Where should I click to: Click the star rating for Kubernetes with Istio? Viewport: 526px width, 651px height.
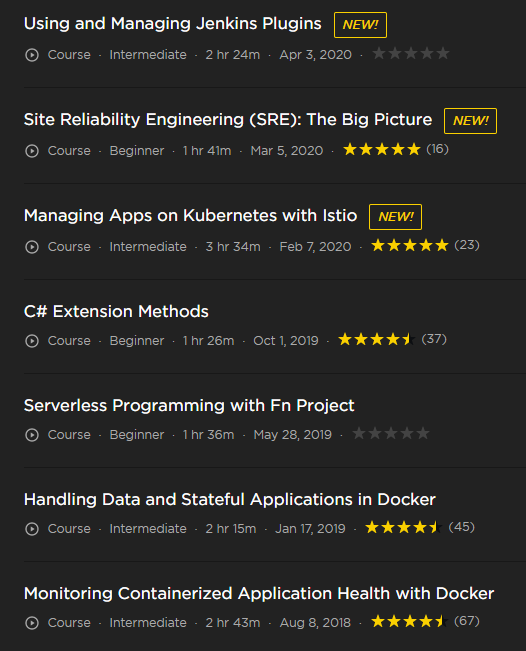coord(410,245)
